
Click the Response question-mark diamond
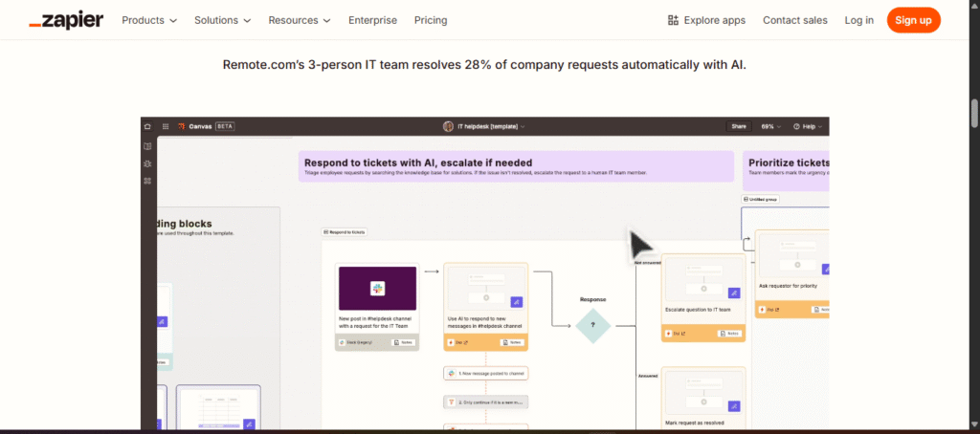point(592,325)
